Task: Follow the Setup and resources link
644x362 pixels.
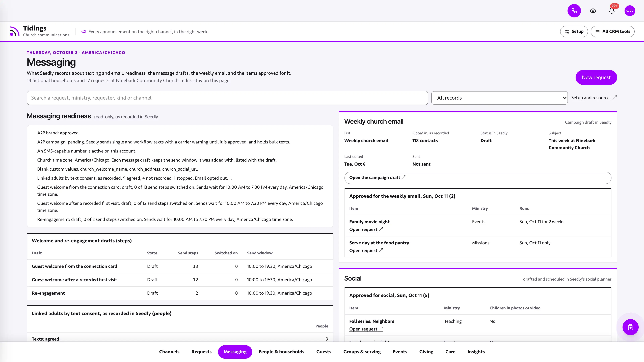Action: pos(594,98)
